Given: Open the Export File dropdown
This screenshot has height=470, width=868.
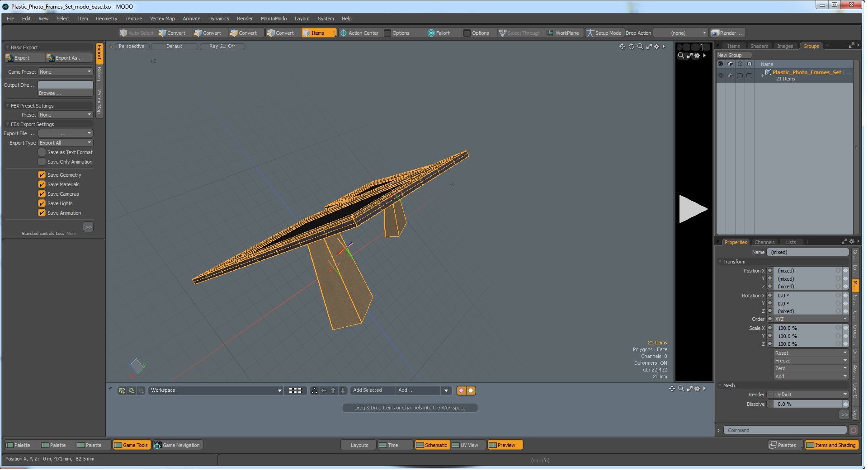Looking at the screenshot, I should [66, 133].
